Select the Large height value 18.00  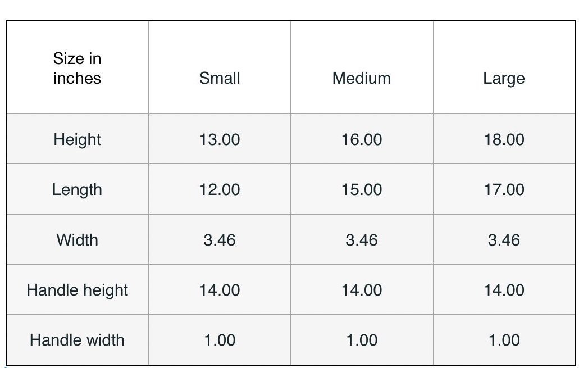click(504, 139)
